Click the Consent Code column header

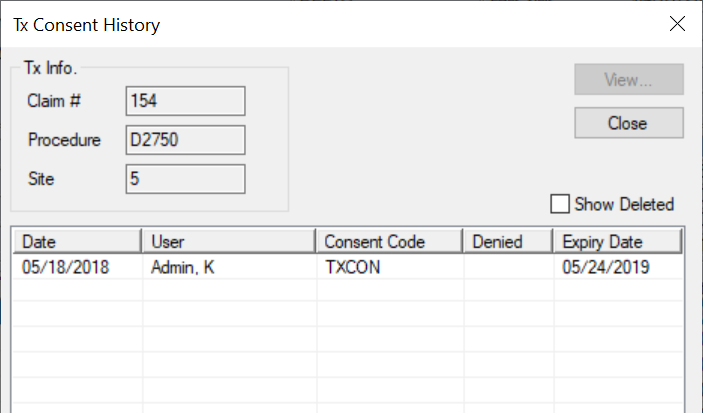pyautogui.click(x=388, y=242)
